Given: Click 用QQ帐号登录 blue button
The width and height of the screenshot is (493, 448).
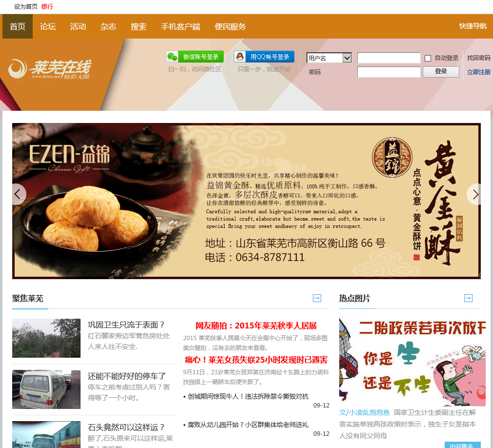Looking at the screenshot, I should tap(264, 57).
